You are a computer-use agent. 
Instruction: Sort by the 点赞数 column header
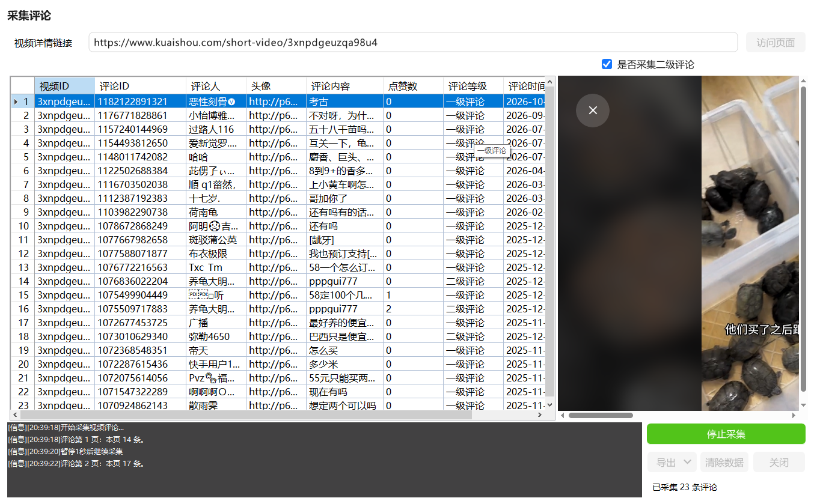click(413, 86)
